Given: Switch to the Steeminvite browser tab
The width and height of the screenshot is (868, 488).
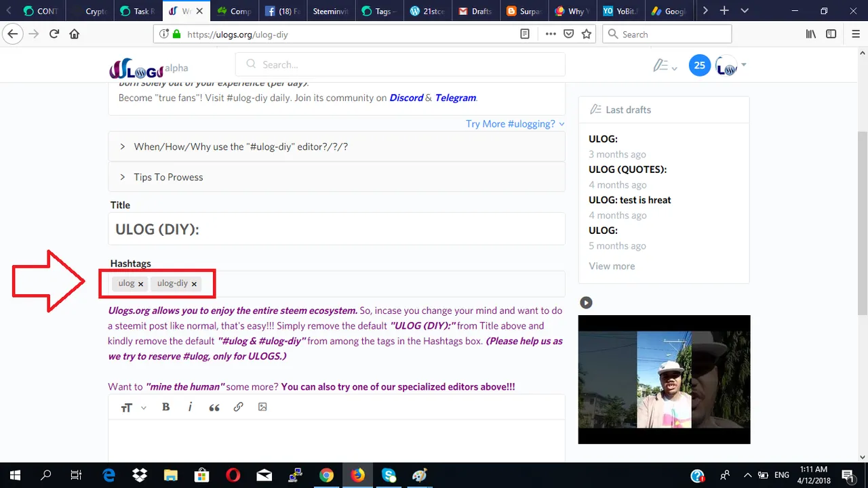Looking at the screenshot, I should click(x=330, y=11).
